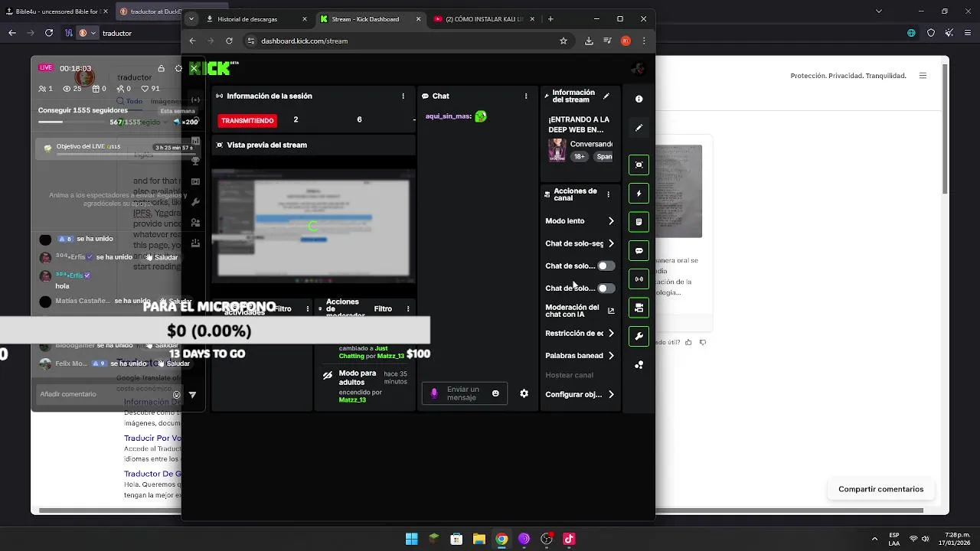The image size is (980, 551).
Task: Click chat bubble icon in right sidebar
Action: click(639, 250)
